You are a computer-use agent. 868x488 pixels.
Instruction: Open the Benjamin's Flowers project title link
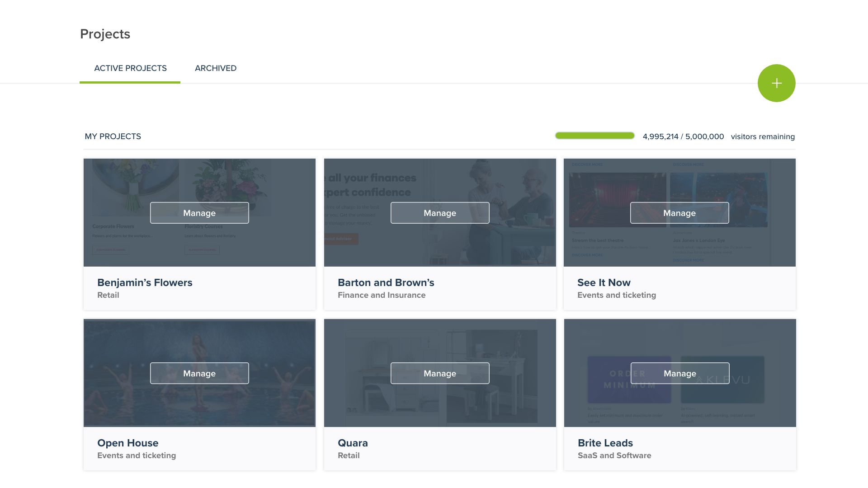click(145, 282)
